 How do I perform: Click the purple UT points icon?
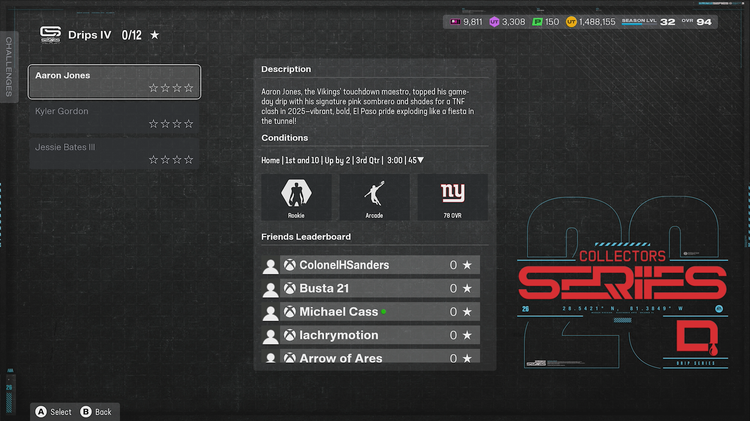tap(494, 21)
